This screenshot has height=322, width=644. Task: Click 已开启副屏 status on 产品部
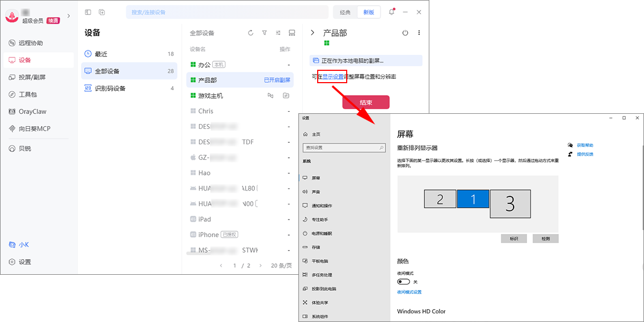[277, 80]
